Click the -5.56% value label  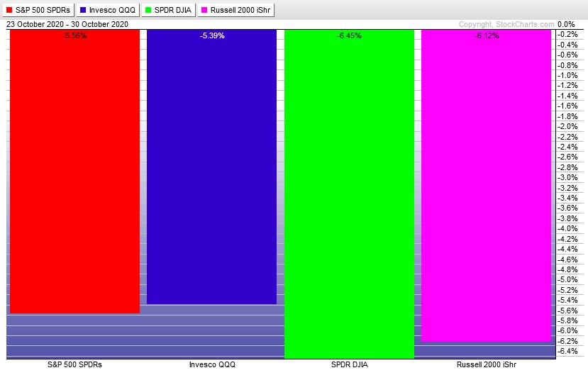click(x=74, y=36)
